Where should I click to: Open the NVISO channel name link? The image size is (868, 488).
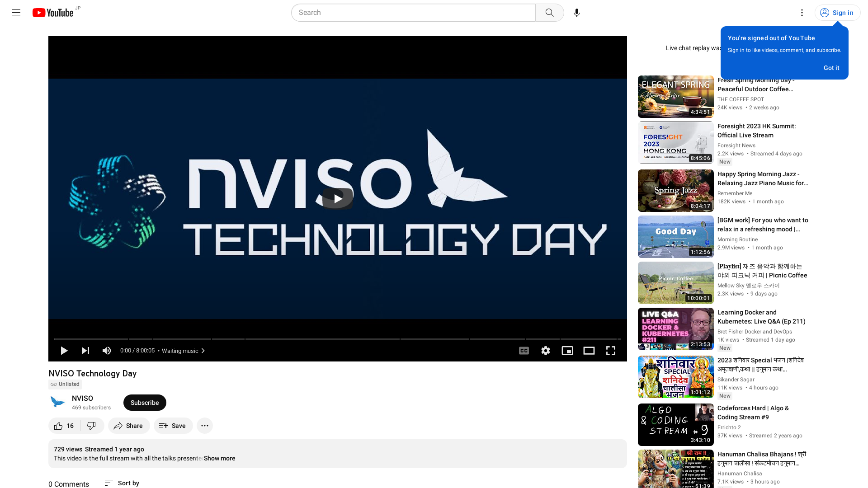(82, 398)
